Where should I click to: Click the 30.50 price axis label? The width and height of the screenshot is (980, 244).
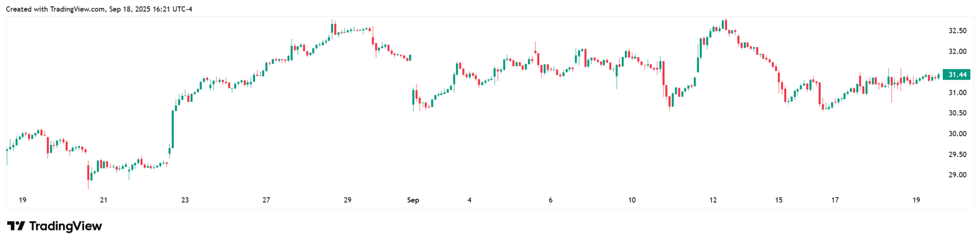[957, 113]
